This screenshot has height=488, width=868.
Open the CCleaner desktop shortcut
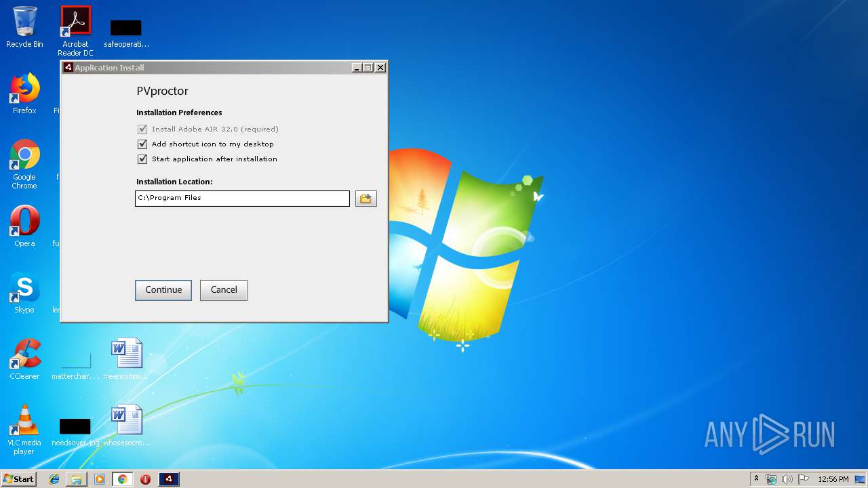click(24, 359)
